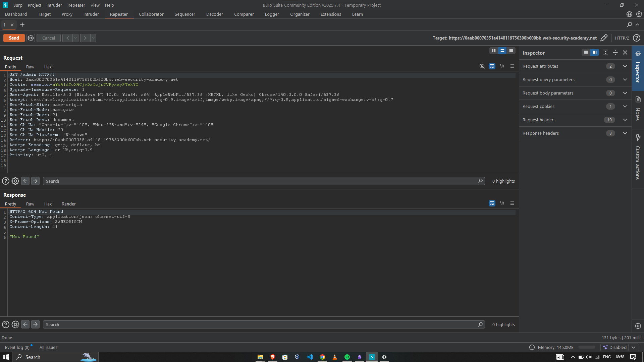
Task: Click the Cancel button
Action: click(x=49, y=38)
